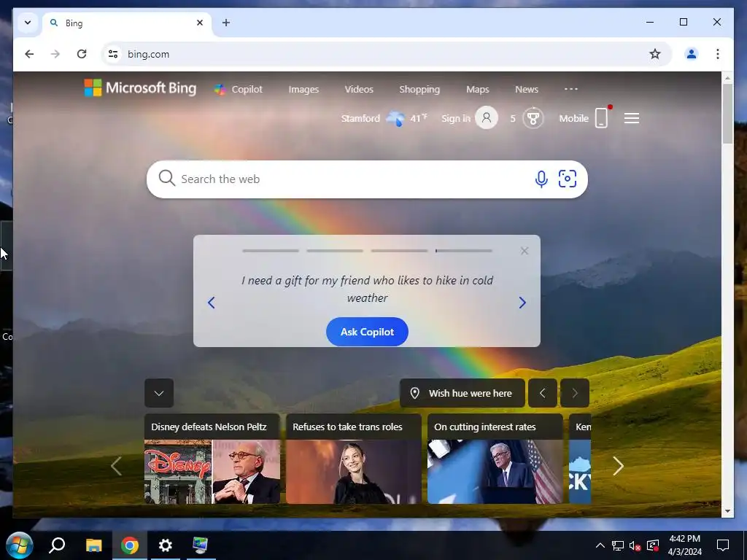The height and width of the screenshot is (560, 747).
Task: Reload the page
Action: coord(82,54)
